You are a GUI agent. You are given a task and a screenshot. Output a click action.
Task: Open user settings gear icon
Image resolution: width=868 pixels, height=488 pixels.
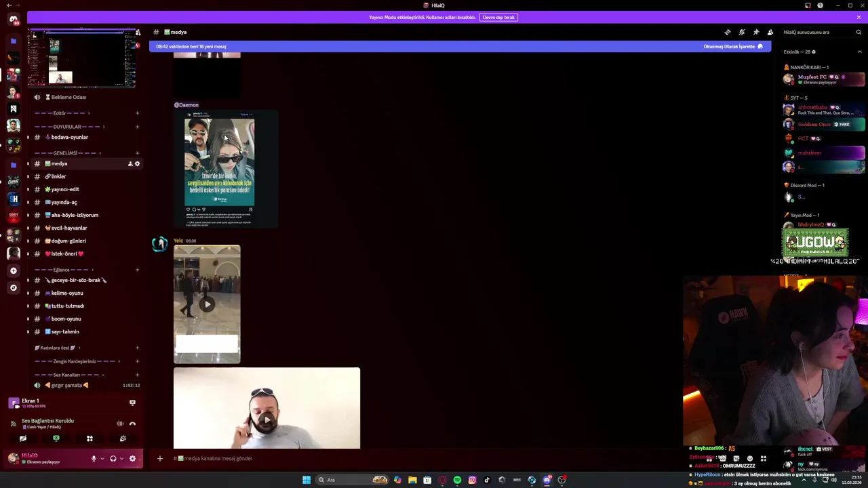132,459
